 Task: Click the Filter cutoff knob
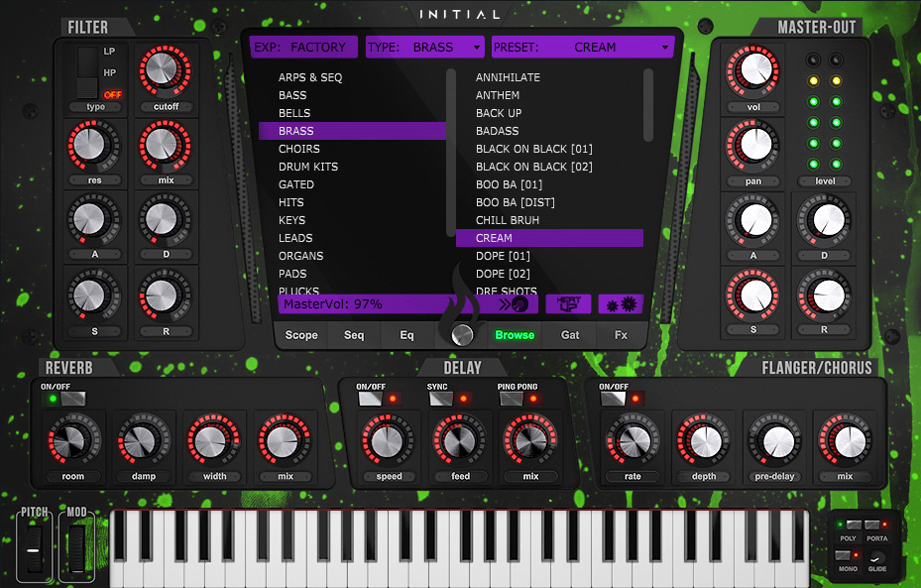click(165, 71)
